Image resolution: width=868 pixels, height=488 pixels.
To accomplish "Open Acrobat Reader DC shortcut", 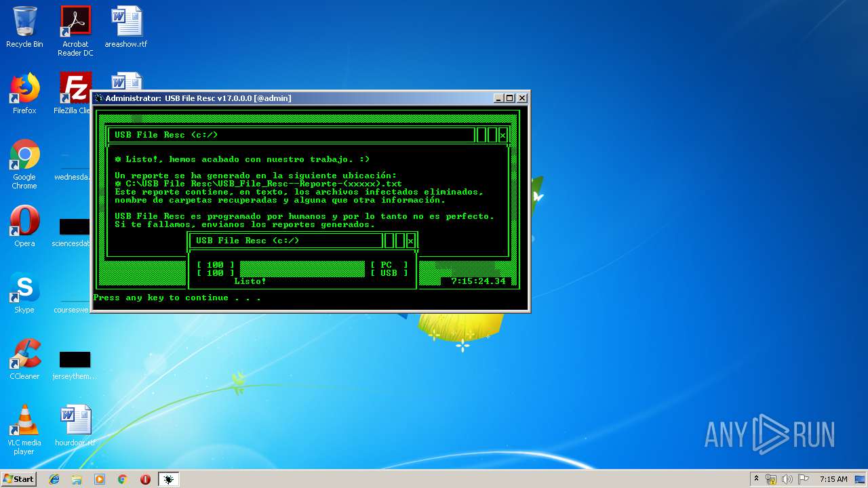I will pyautogui.click(x=75, y=31).
